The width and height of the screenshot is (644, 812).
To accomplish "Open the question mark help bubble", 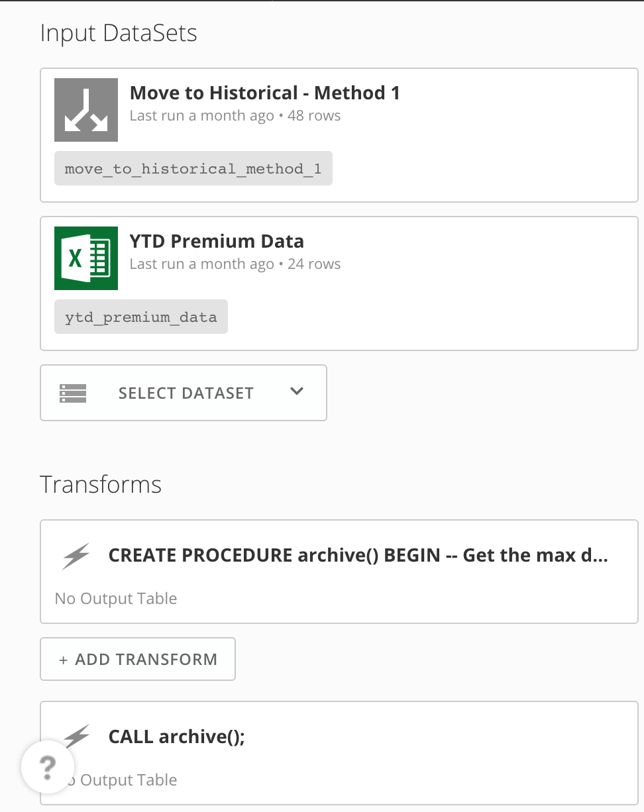I will click(48, 768).
